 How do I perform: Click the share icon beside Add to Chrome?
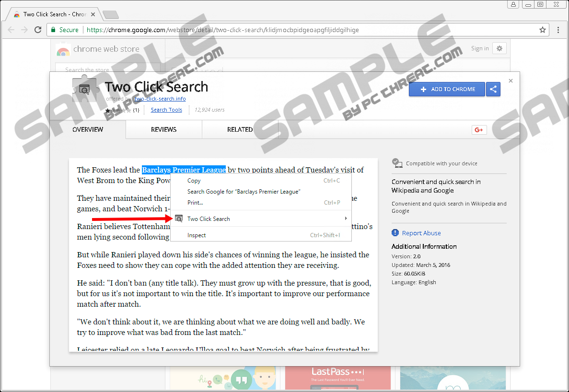(493, 89)
